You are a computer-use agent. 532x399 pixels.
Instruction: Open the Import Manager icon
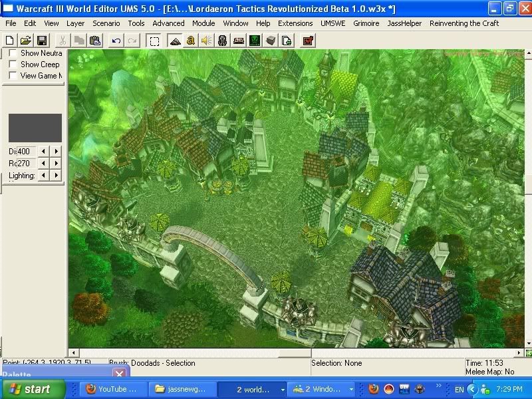point(287,41)
